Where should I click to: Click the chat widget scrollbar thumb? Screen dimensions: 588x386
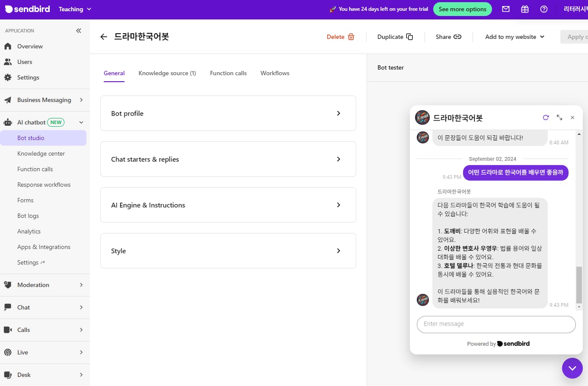(x=579, y=285)
